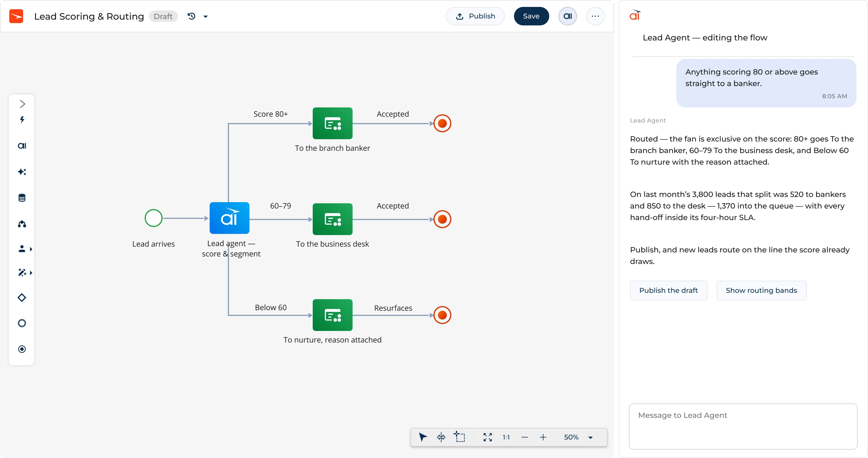The image size is (868, 458).
Task: Expand the left palette chevron
Action: [22, 104]
